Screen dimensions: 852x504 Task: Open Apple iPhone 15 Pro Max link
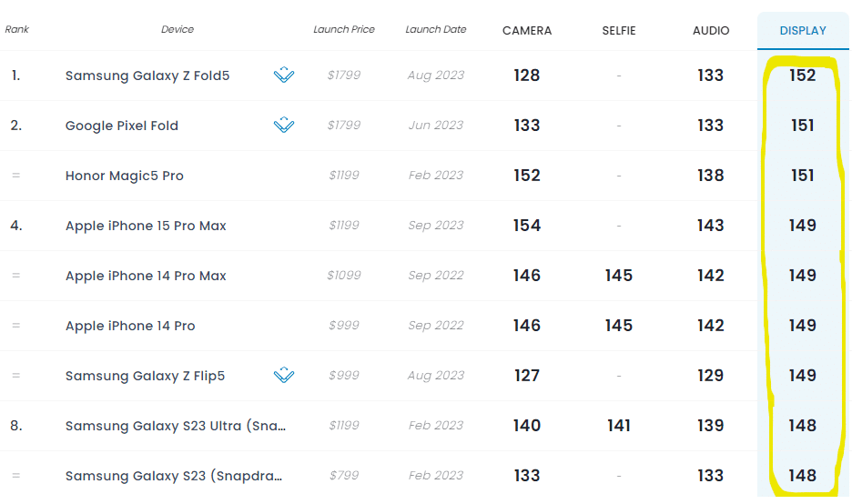coord(146,226)
